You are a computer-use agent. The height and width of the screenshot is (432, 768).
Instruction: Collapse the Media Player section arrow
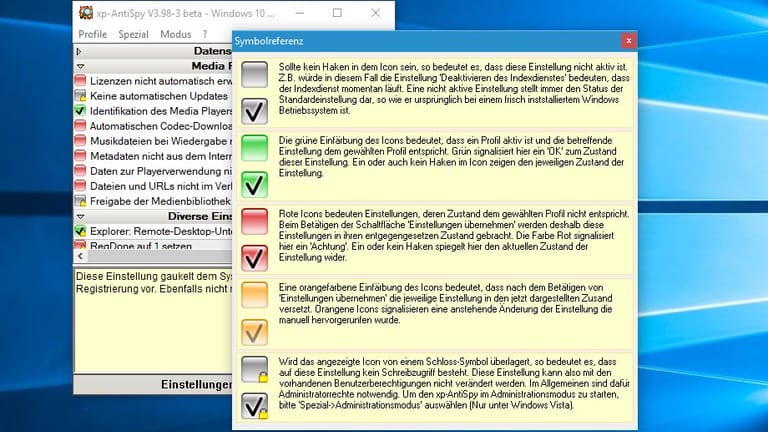pos(80,66)
